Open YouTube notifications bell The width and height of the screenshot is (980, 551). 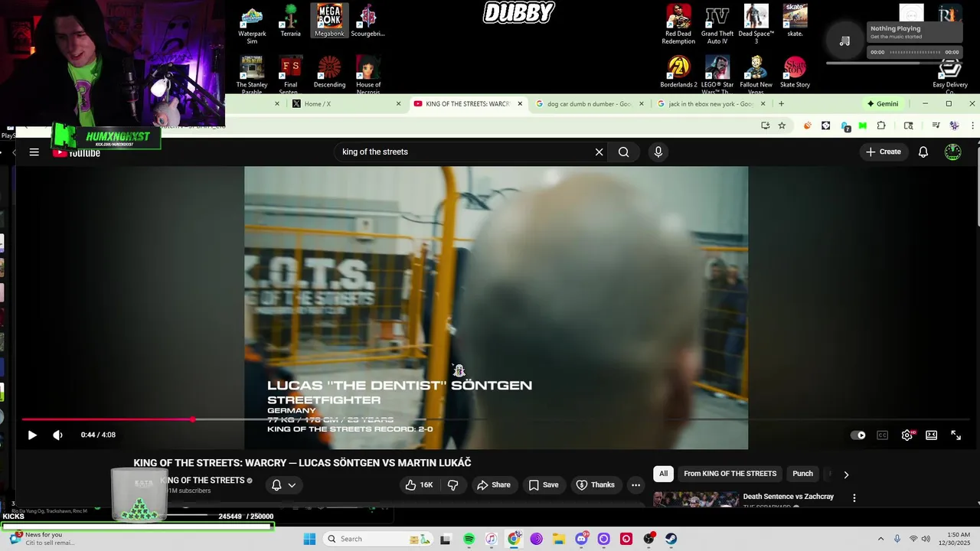click(923, 152)
